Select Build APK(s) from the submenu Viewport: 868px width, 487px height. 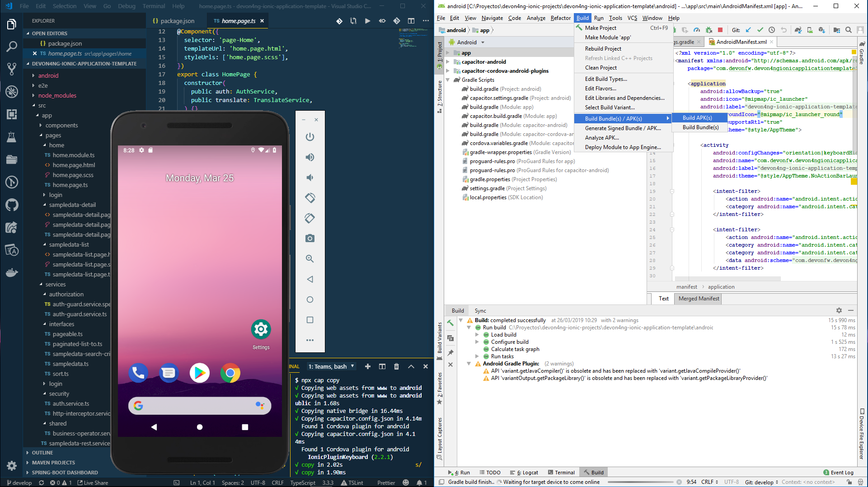[697, 118]
